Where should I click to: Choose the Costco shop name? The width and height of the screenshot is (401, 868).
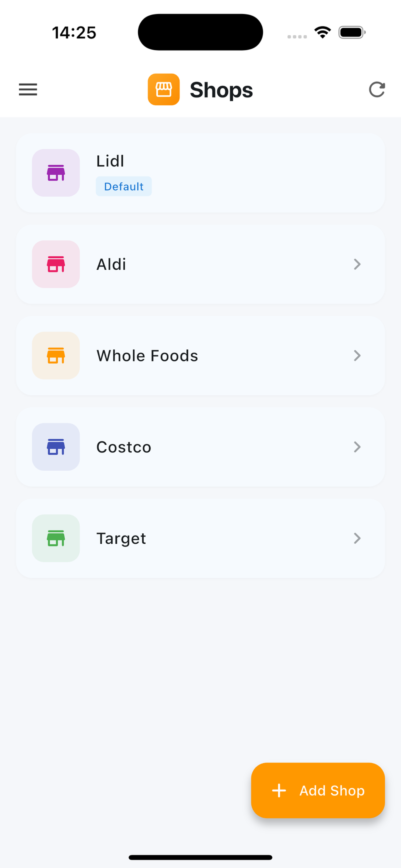(124, 447)
